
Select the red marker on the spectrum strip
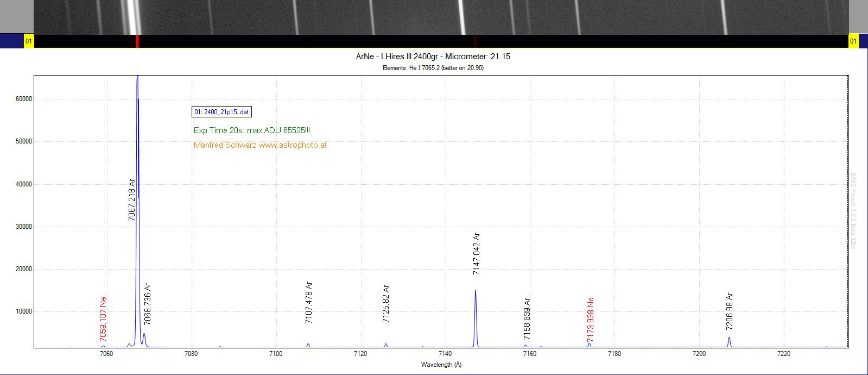click(x=137, y=41)
